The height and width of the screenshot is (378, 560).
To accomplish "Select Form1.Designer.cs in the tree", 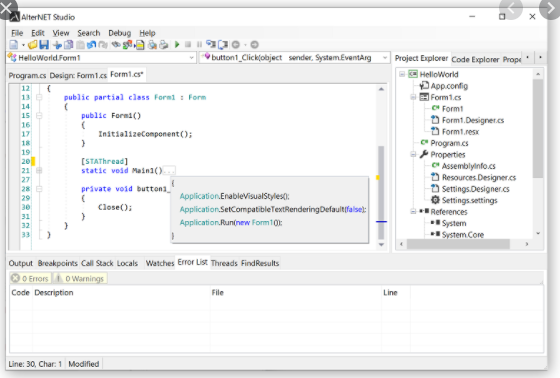I will (x=473, y=120).
